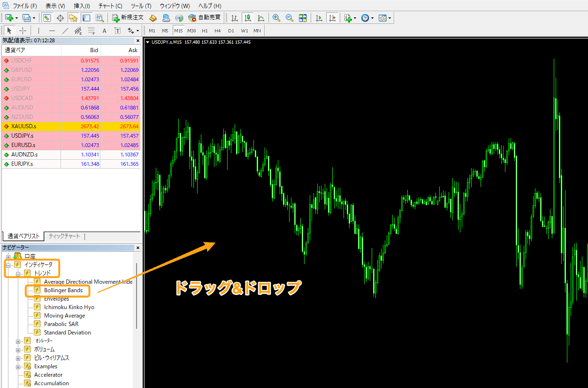This screenshot has width=588, height=388.
Task: Select the crosshair tool
Action: [x=23, y=31]
